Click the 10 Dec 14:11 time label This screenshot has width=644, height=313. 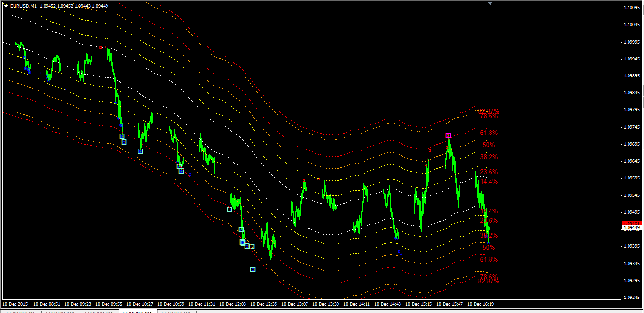356,304
